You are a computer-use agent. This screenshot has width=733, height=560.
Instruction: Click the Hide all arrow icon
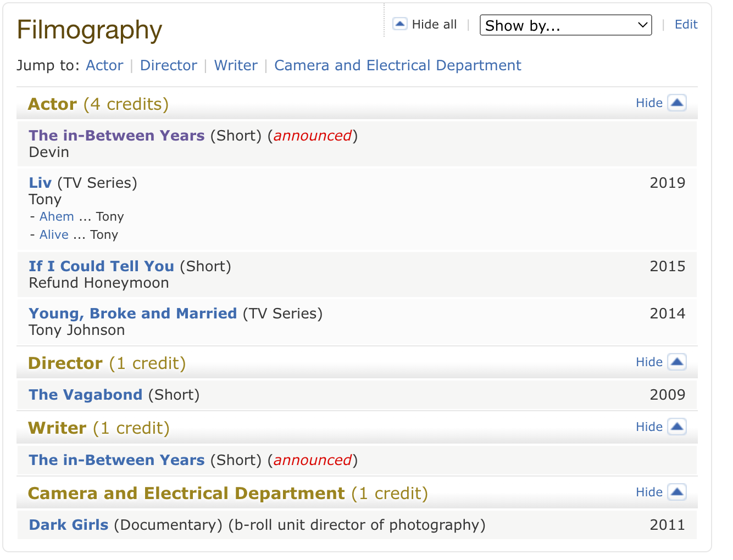click(x=400, y=24)
